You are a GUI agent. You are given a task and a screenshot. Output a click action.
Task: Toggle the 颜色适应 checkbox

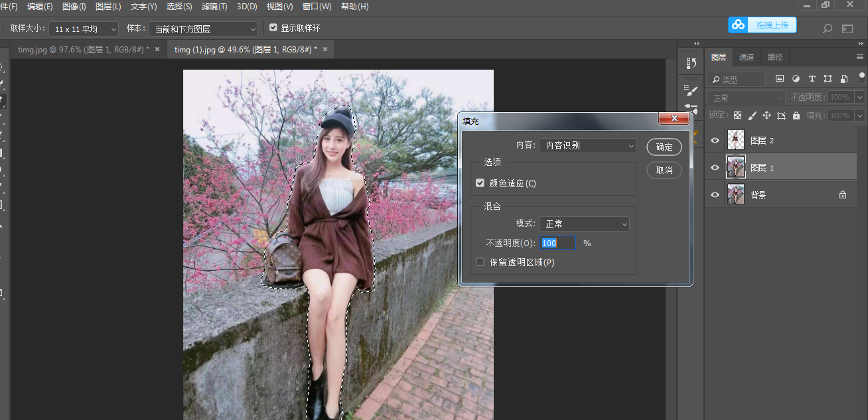(480, 183)
